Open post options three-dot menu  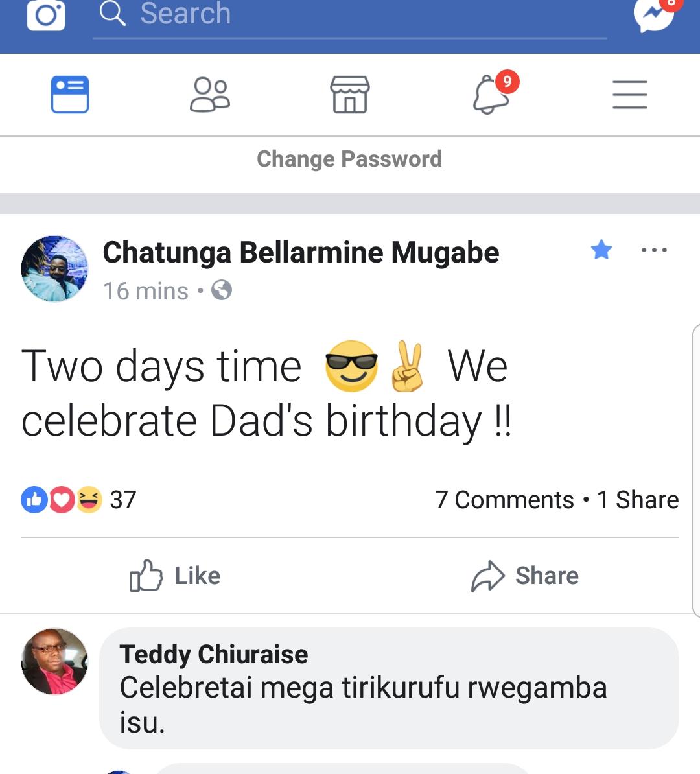tap(653, 250)
